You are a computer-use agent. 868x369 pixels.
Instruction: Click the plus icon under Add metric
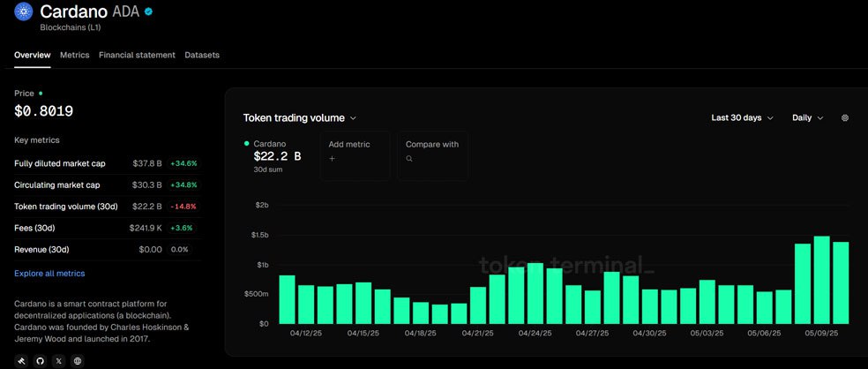[333, 159]
